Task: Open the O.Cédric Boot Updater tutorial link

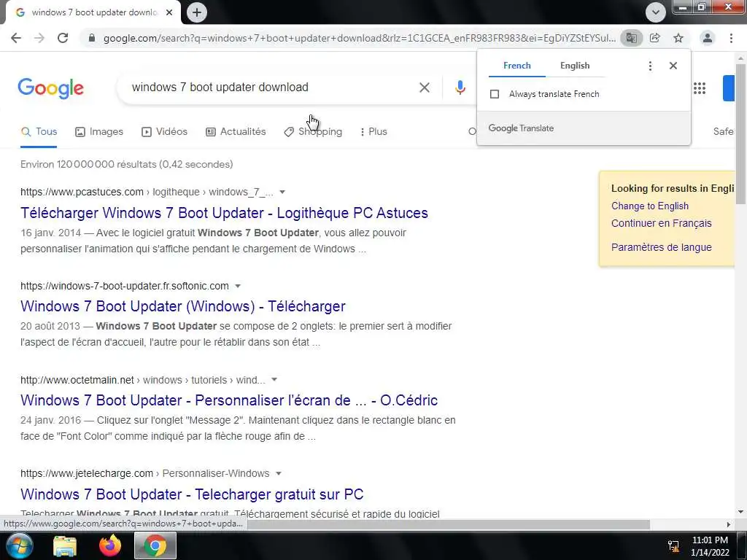Action: 228,400
